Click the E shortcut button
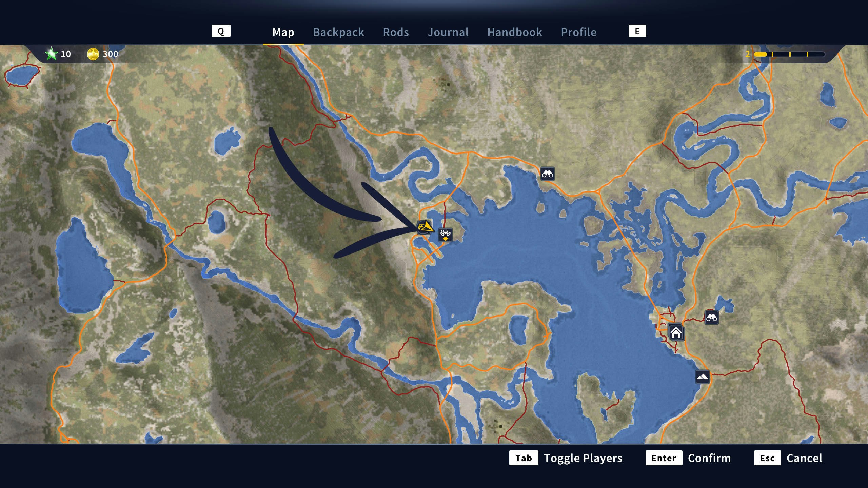Screen dimensions: 868x488 point(637,31)
